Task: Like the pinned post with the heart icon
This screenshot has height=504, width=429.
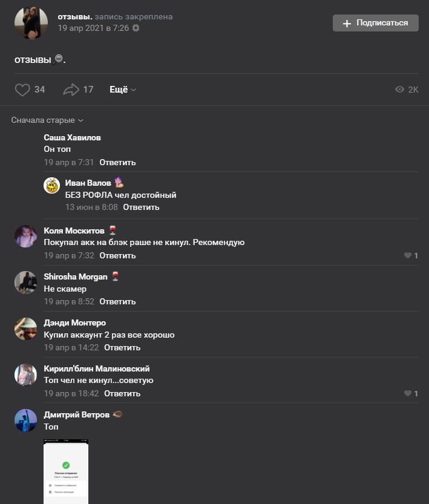Action: point(22,90)
